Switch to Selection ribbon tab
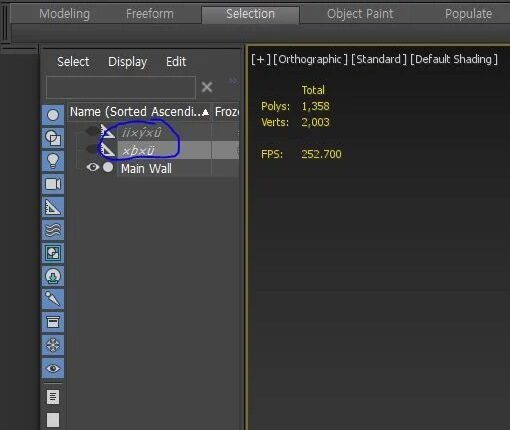 click(x=250, y=14)
